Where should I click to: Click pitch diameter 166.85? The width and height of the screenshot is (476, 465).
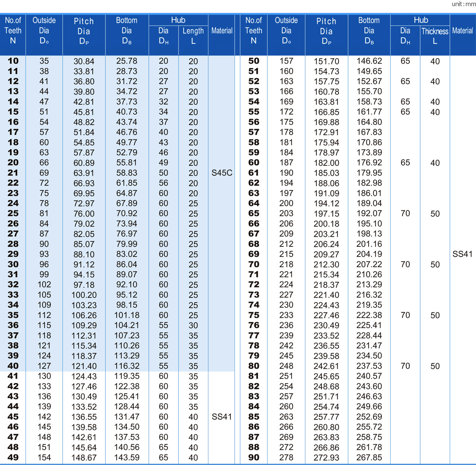(x=326, y=112)
